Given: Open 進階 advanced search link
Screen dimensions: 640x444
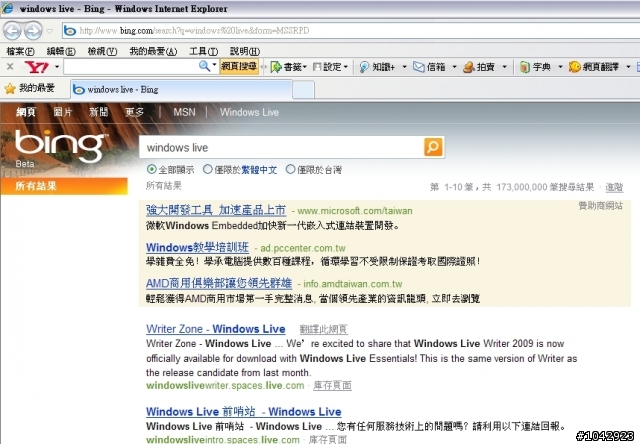Looking at the screenshot, I should [614, 187].
